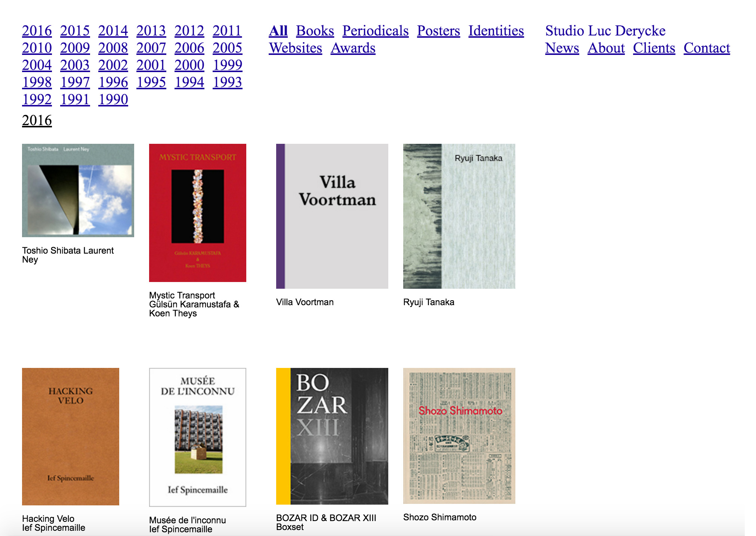Open the Musée de l'inconnu cover

198,437
